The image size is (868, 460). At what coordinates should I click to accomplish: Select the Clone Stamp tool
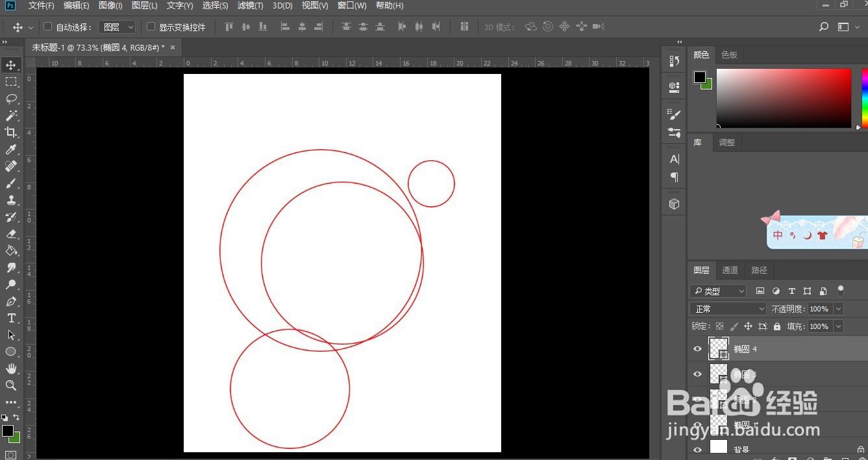click(11, 200)
